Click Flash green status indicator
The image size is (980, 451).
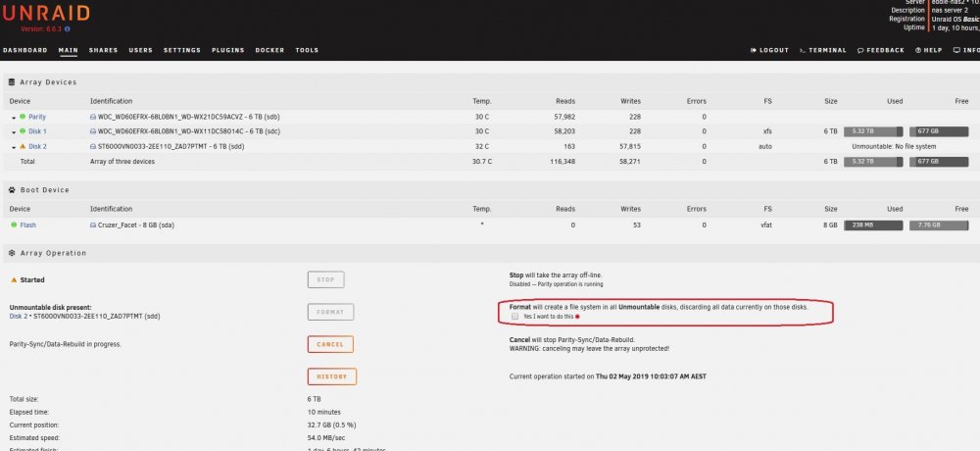[14, 225]
